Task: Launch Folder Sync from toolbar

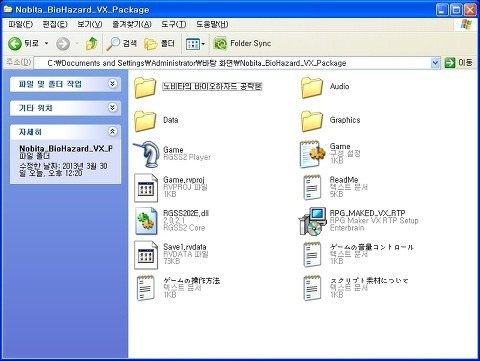Action: click(242, 44)
